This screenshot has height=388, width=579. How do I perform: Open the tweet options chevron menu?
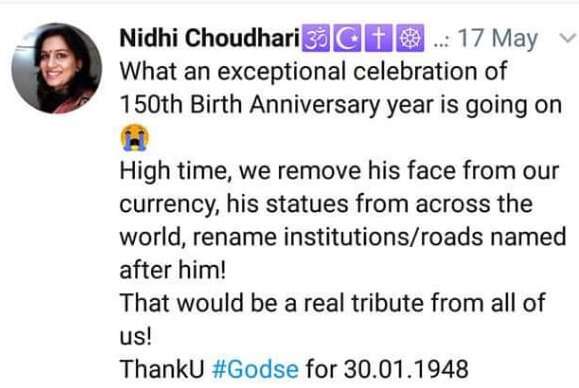[x=568, y=38]
